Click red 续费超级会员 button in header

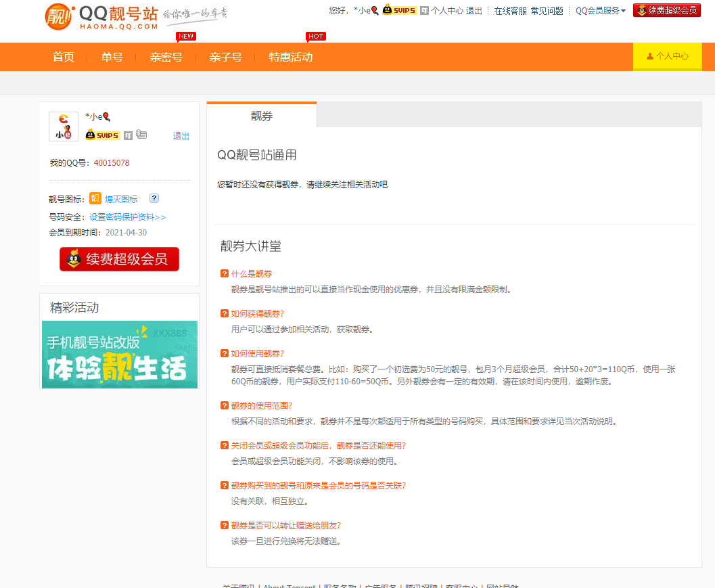667,10
